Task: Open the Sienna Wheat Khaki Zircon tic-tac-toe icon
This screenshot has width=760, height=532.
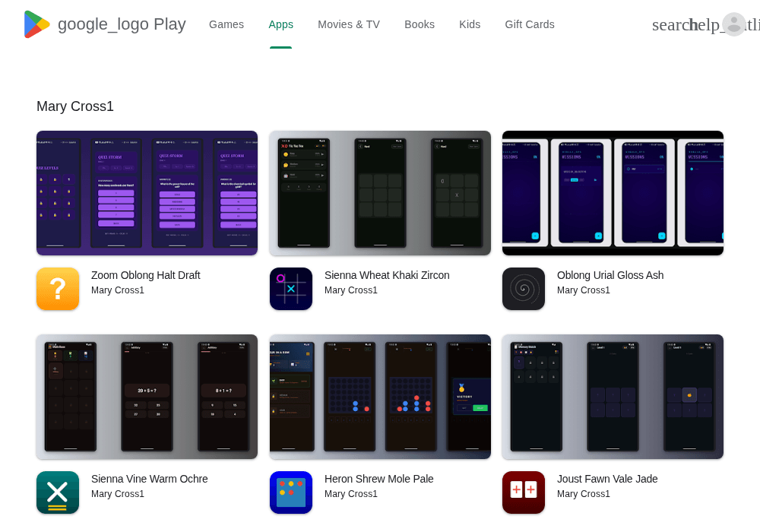Action: (291, 289)
